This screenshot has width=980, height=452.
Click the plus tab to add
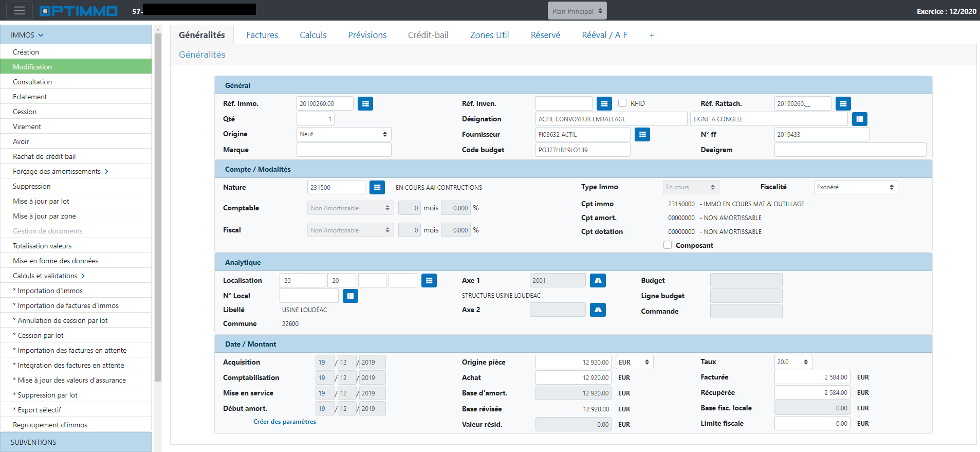(652, 35)
